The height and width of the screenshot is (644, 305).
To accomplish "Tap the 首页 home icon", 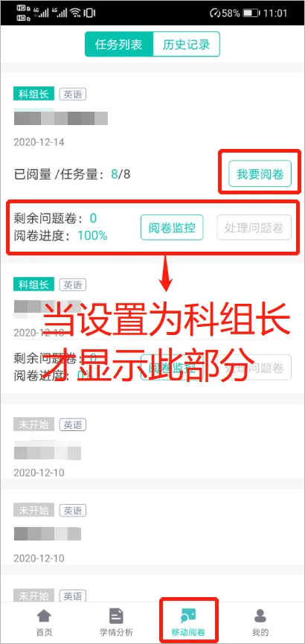I will (x=45, y=616).
